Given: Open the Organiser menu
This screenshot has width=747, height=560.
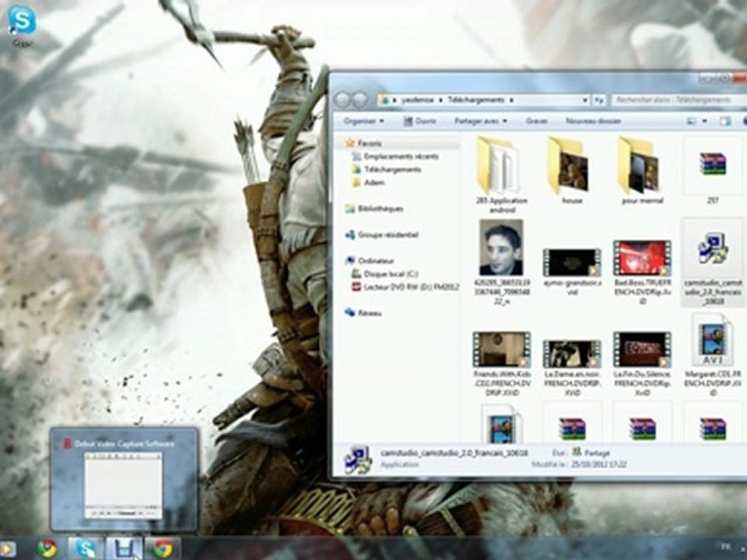Looking at the screenshot, I should point(363,121).
